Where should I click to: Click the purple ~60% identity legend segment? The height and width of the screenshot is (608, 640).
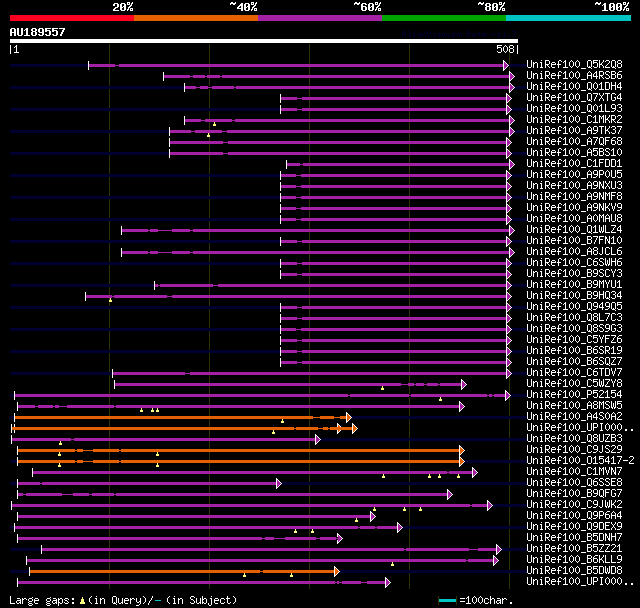[320, 18]
